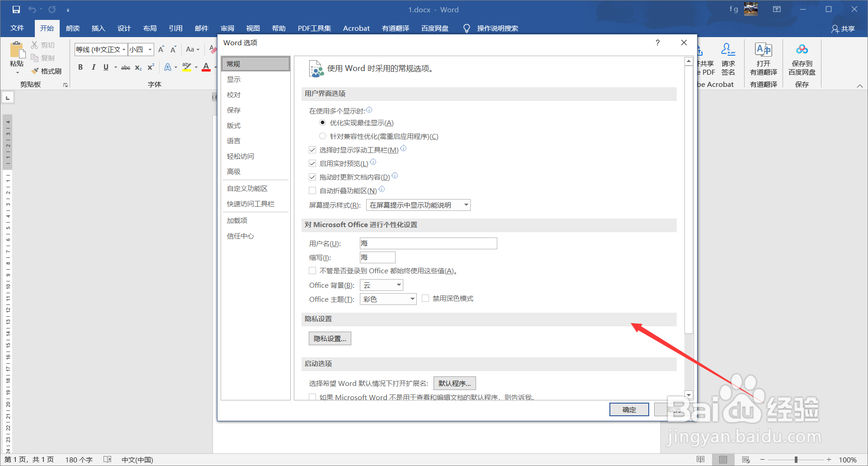This screenshot has height=466, width=868.
Task: Apply subscript formatting
Action: click(x=138, y=67)
